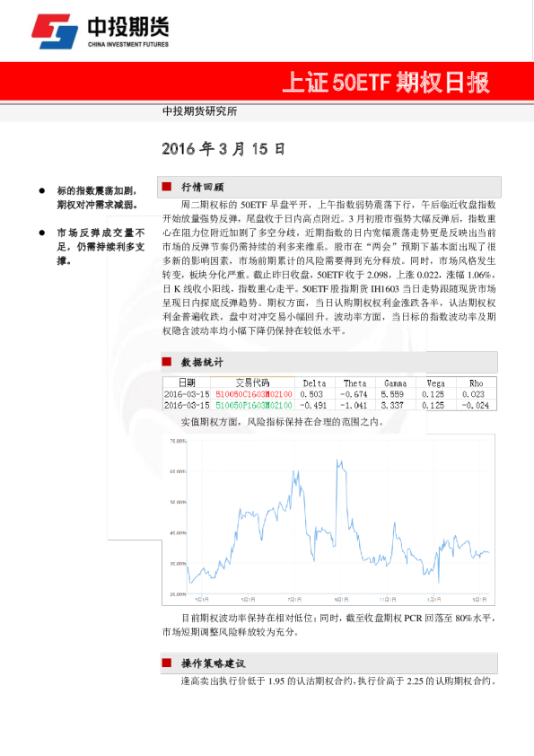The height and width of the screenshot is (756, 534).
Task: Click the date cell in the 510050C1603M02100 row
Action: coord(187,394)
